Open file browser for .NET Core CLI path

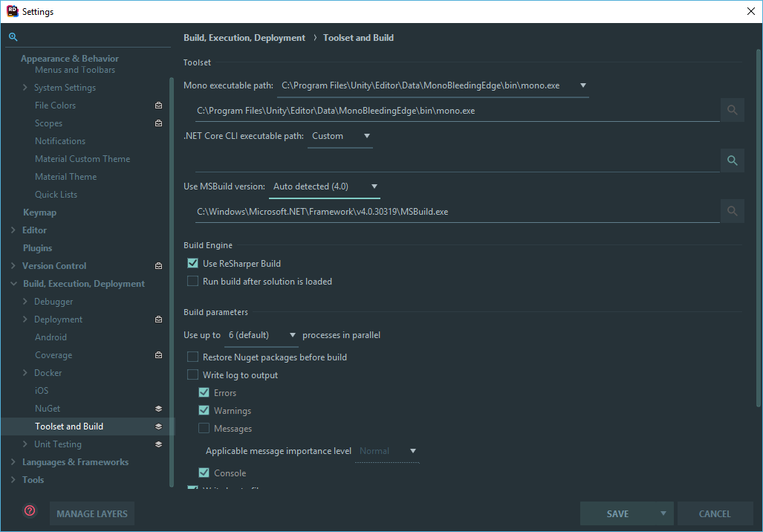click(x=732, y=160)
